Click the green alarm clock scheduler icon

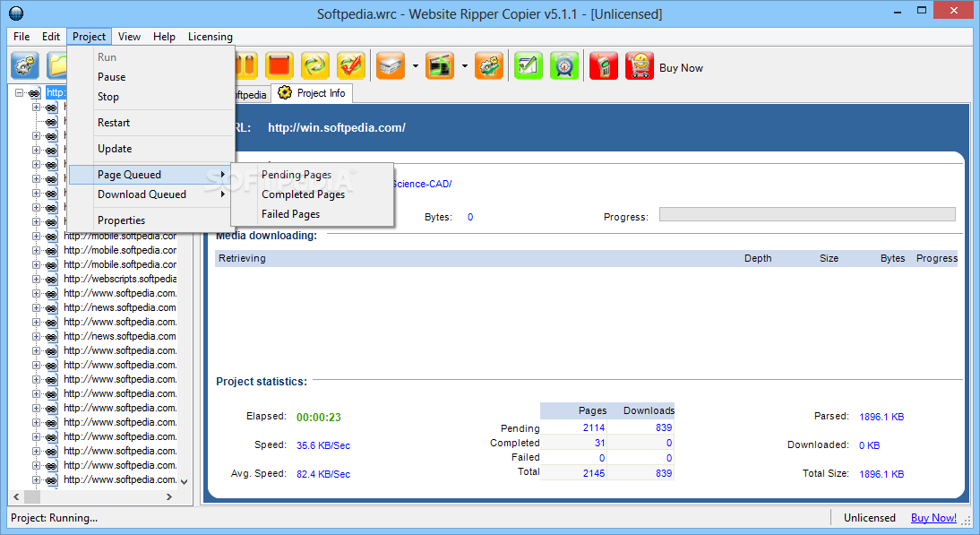(x=564, y=65)
